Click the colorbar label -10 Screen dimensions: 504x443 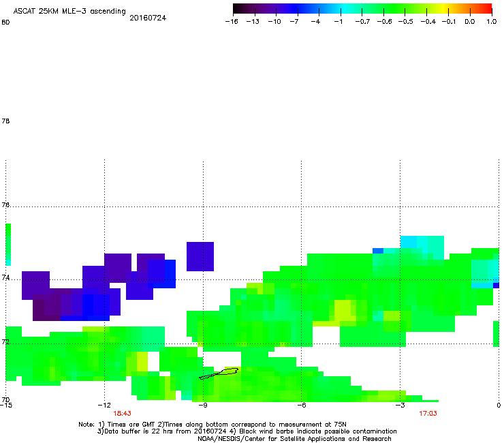[x=274, y=22]
